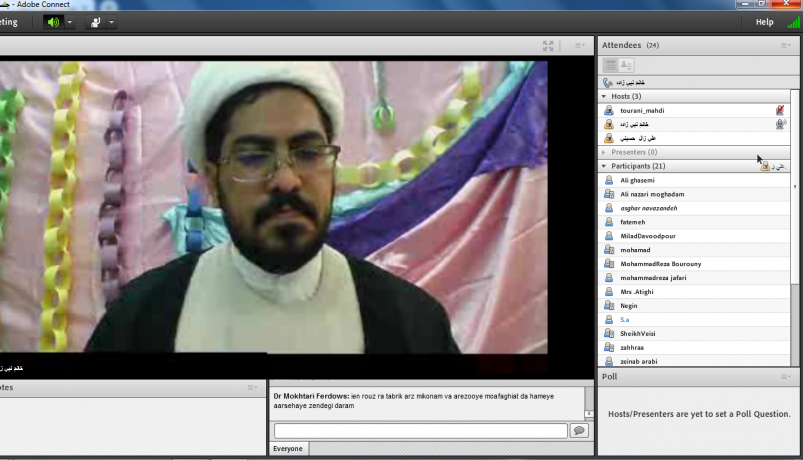Open the speaker options dropdown arrow

point(69,22)
